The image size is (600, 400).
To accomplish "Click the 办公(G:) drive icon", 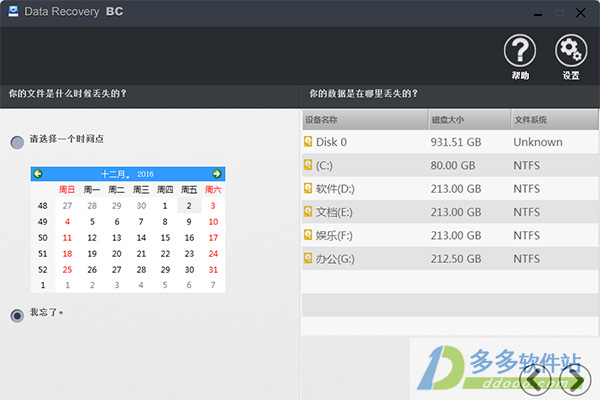I will pos(308,258).
